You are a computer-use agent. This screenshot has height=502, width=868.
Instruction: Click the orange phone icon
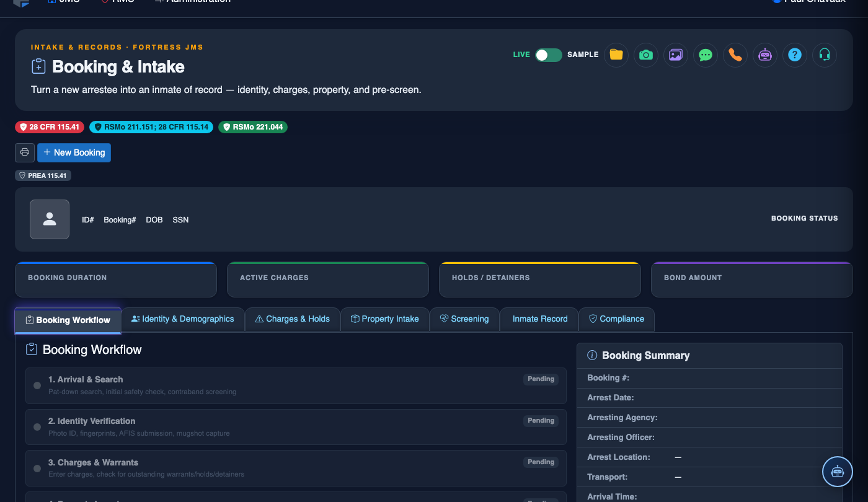pyautogui.click(x=735, y=55)
